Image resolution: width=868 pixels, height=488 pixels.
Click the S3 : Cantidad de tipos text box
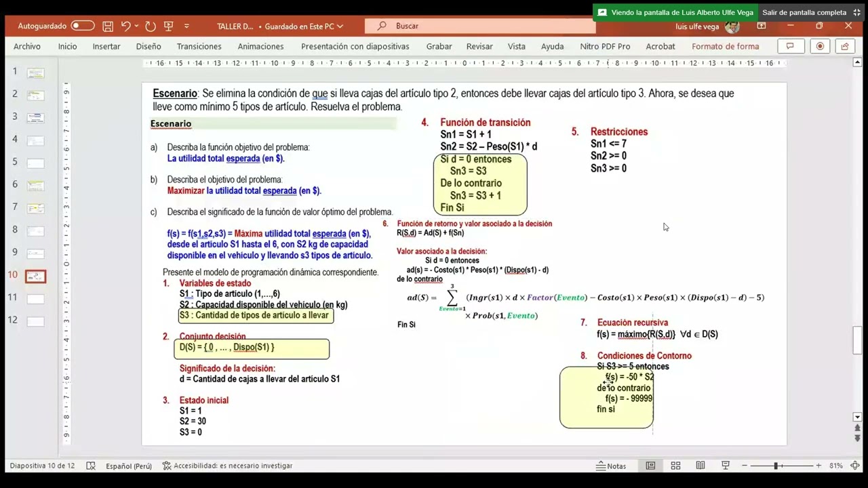click(256, 316)
